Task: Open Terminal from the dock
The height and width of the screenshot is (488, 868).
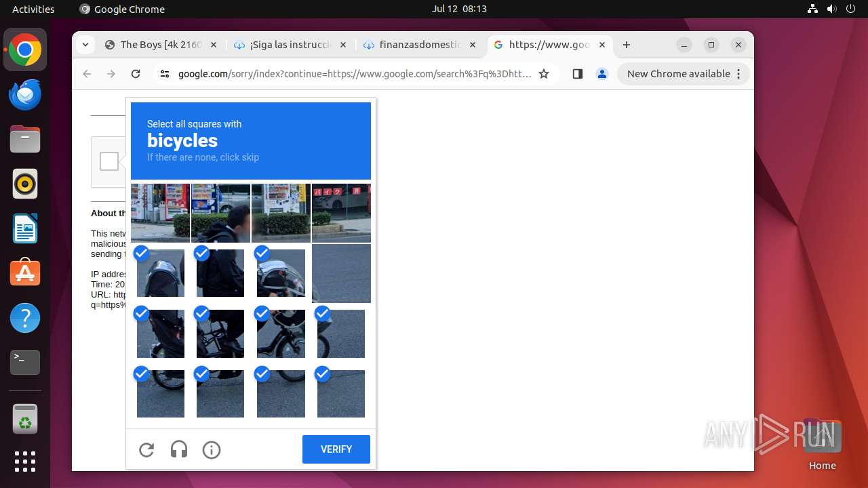Action: point(25,363)
